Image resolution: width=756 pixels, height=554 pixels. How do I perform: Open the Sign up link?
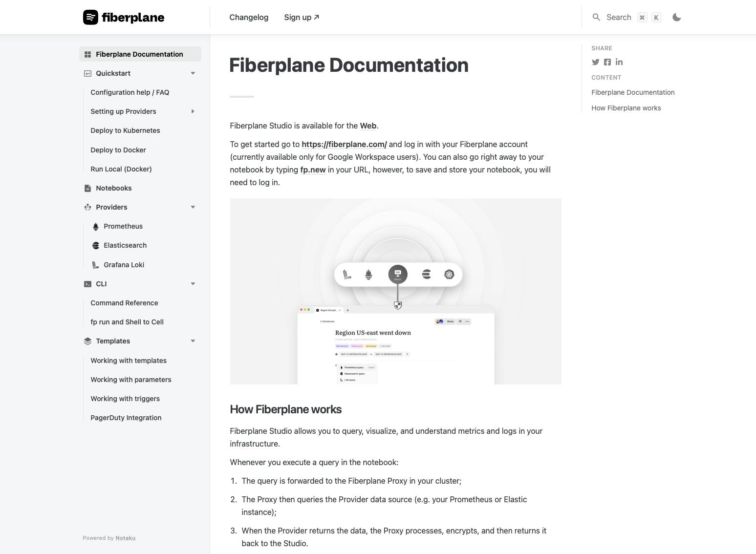pos(302,17)
